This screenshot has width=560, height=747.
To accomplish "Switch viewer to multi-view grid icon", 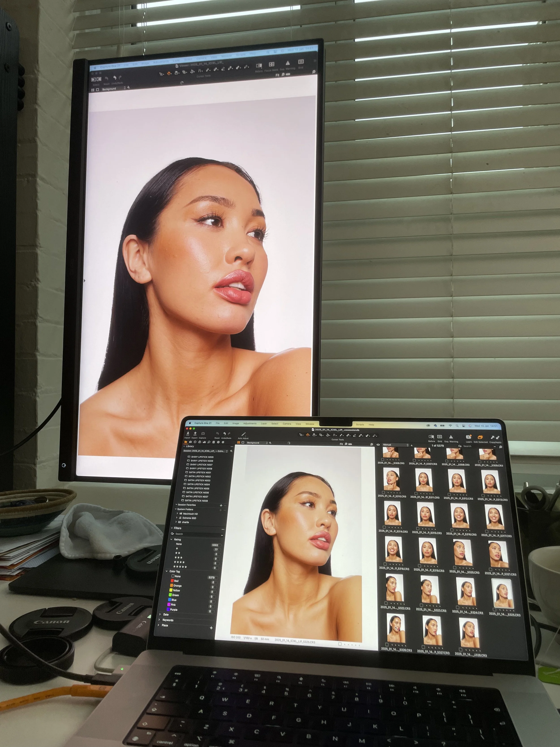I will pos(239,442).
